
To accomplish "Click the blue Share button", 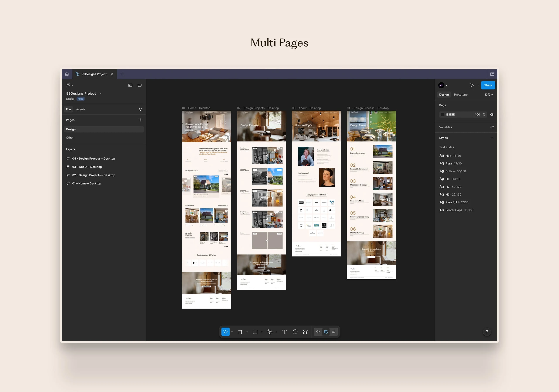I will click(x=488, y=85).
